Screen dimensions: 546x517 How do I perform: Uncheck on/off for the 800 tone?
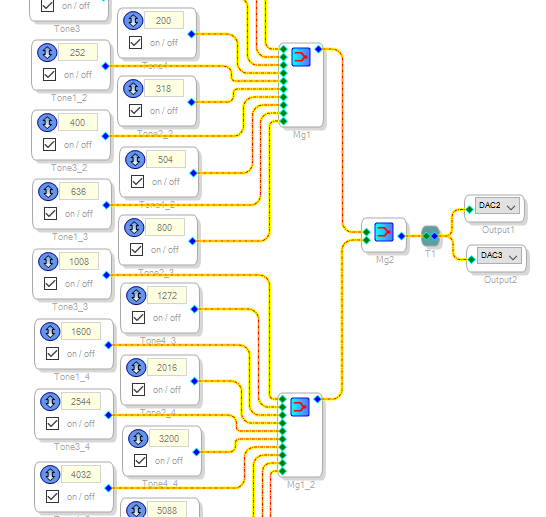pyautogui.click(x=136, y=249)
